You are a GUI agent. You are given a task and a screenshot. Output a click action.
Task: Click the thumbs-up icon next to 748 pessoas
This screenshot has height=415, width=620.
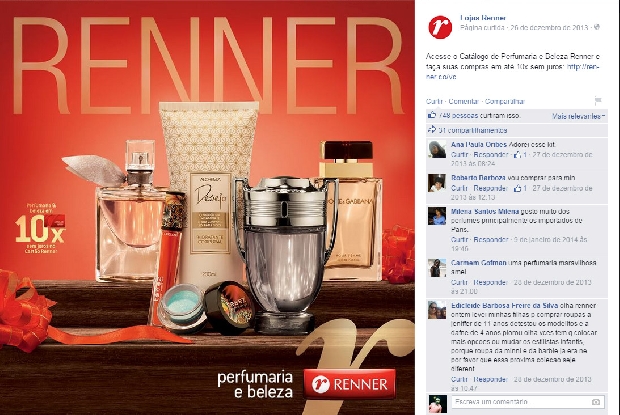tap(432, 115)
